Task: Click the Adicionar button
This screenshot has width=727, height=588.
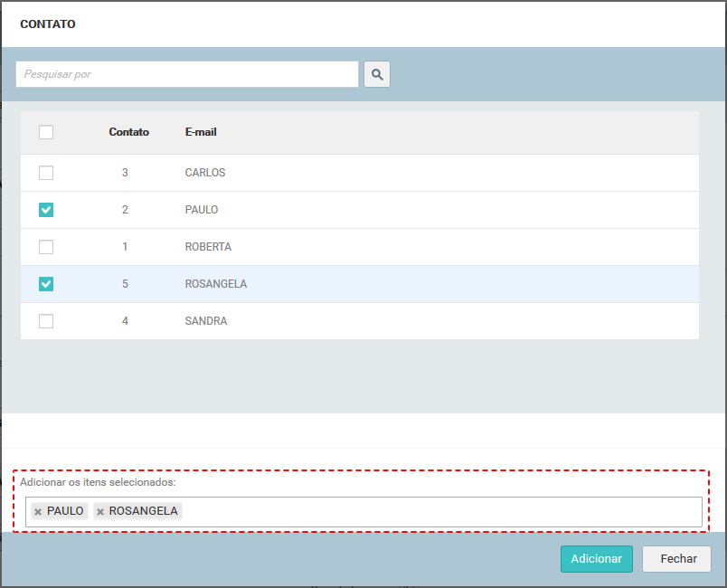Action: pyautogui.click(x=596, y=559)
